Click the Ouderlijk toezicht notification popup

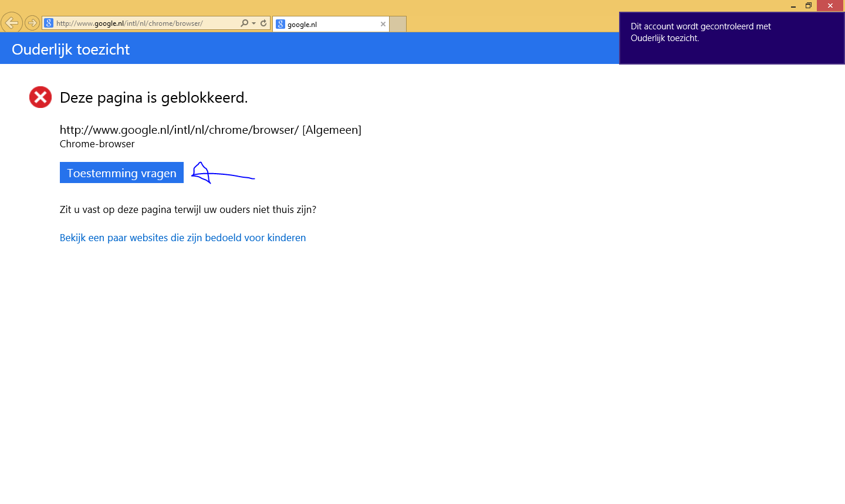click(x=732, y=38)
